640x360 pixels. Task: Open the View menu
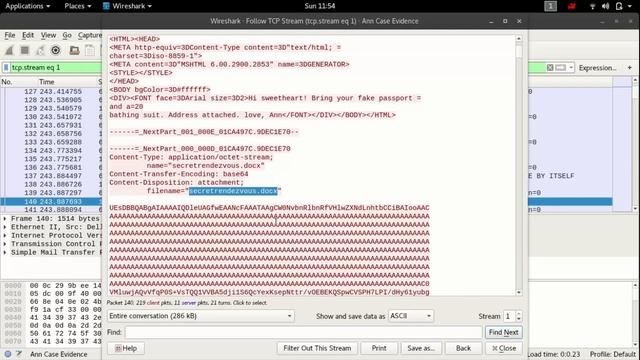(x=48, y=35)
